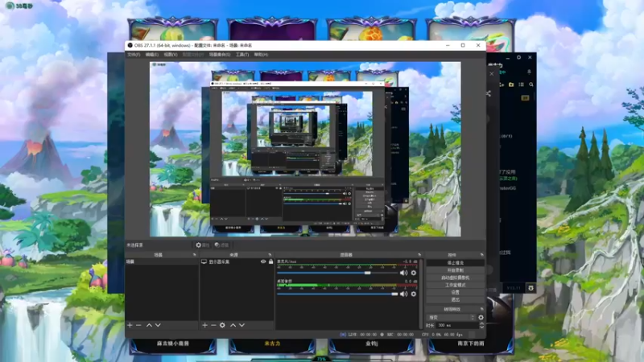Click the 设置 button in the controls
644x362 pixels.
(x=455, y=293)
